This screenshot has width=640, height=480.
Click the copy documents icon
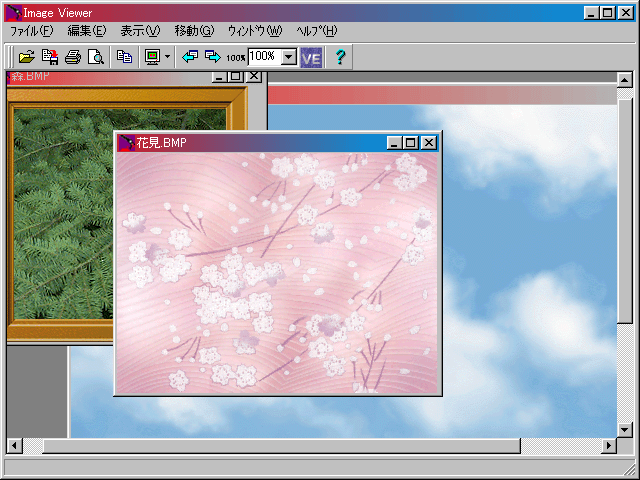click(124, 57)
